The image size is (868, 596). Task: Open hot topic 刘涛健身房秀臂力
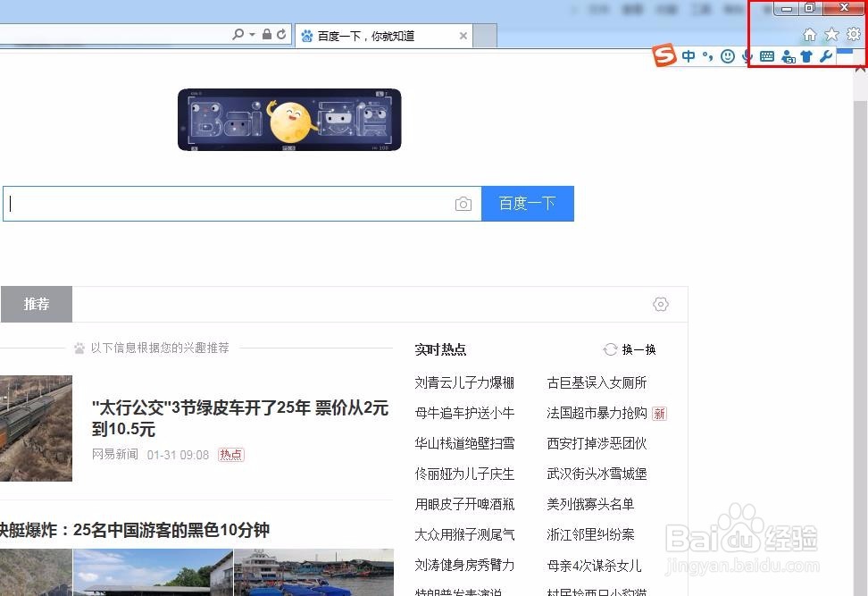pos(464,565)
